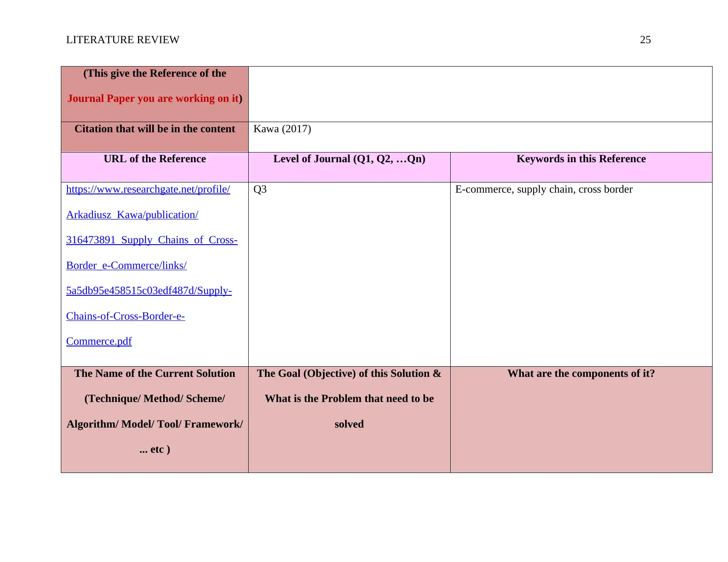Click the 316473891_Supply_Chains_of_Cross- link line
Screen dimensions: 728x562
(152, 240)
